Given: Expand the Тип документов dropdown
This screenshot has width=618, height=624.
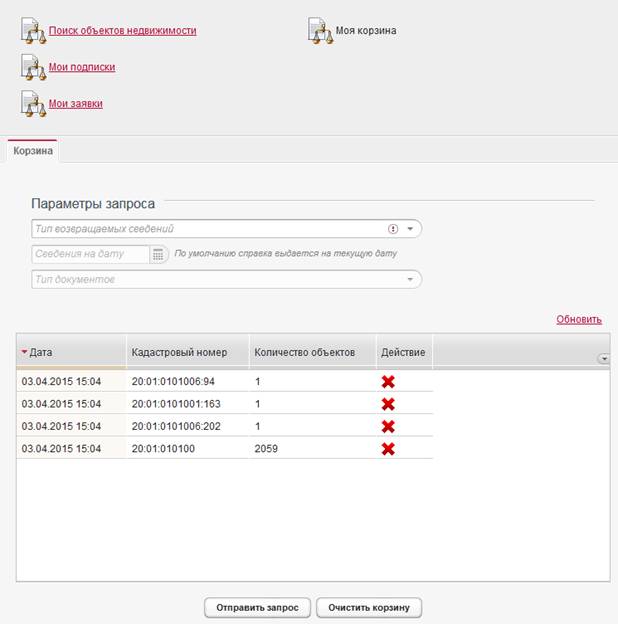Looking at the screenshot, I should (x=410, y=279).
